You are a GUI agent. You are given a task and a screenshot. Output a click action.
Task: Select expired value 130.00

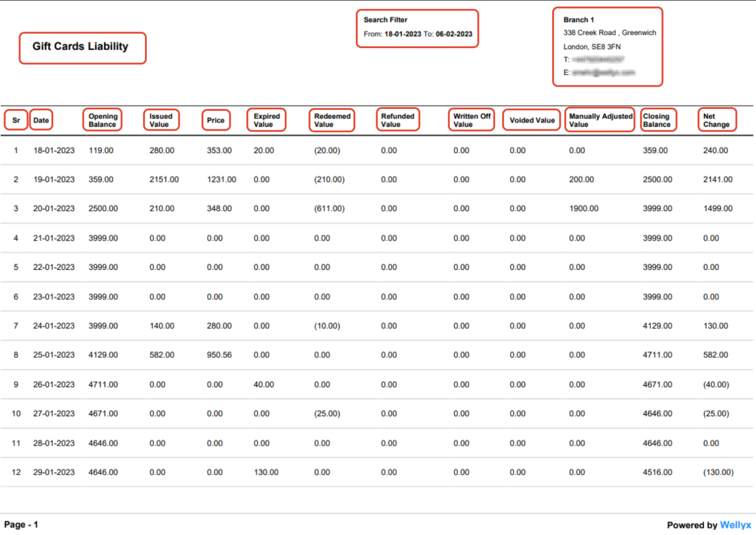(x=266, y=472)
